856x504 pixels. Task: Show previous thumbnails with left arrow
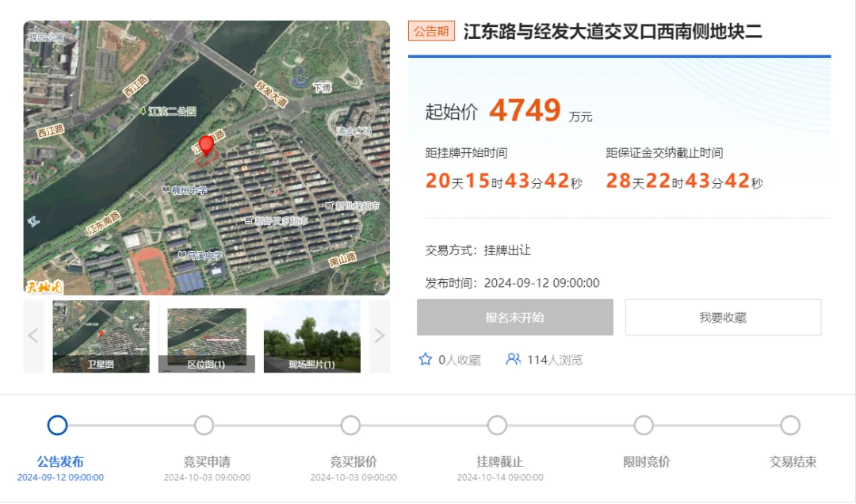click(33, 336)
